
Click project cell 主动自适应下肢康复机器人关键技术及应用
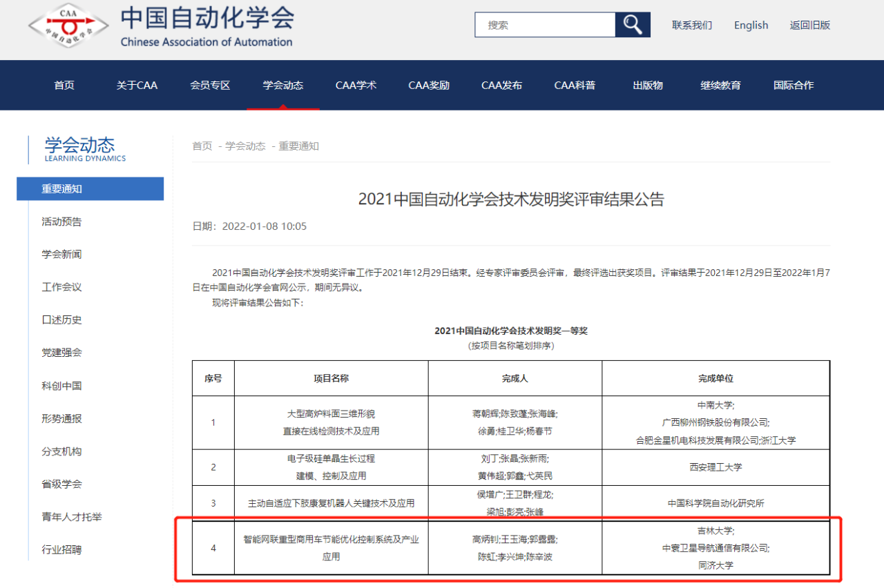331,503
